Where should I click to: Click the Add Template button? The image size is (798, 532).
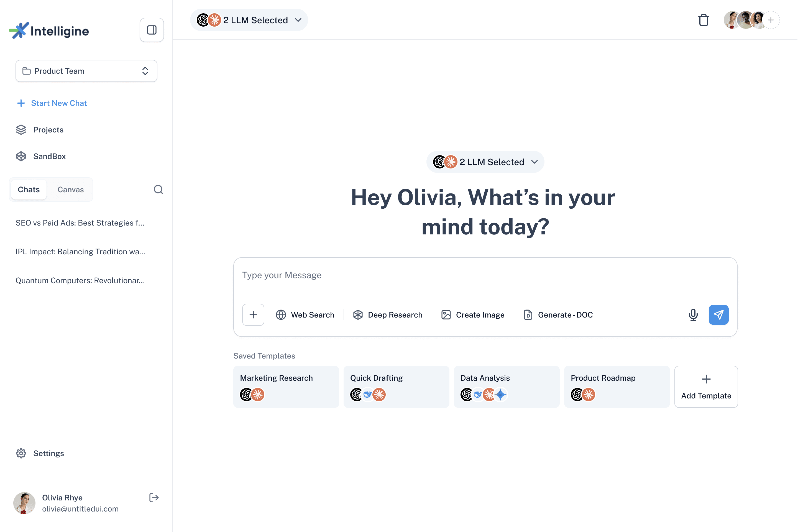tap(706, 387)
